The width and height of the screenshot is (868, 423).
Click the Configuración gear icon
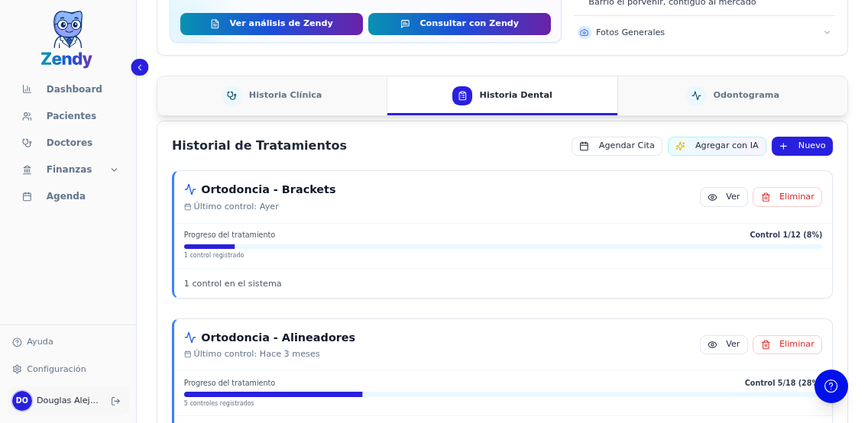pyautogui.click(x=17, y=370)
